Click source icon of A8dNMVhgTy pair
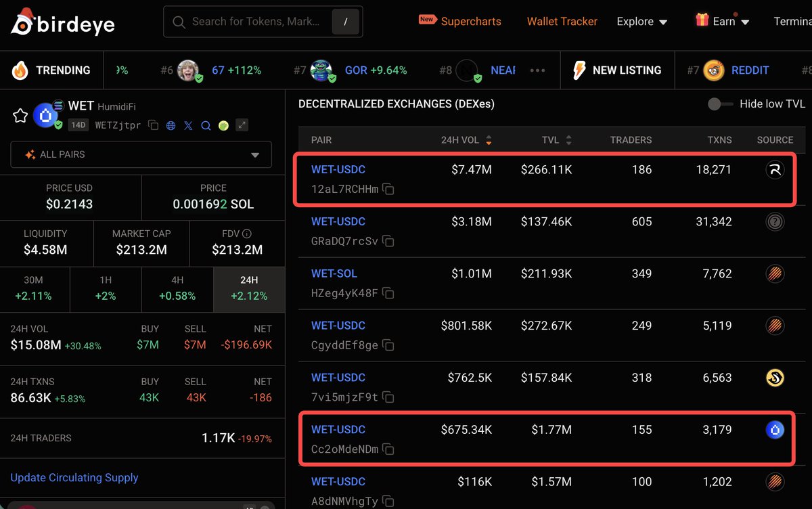The image size is (812, 509). coord(775,482)
